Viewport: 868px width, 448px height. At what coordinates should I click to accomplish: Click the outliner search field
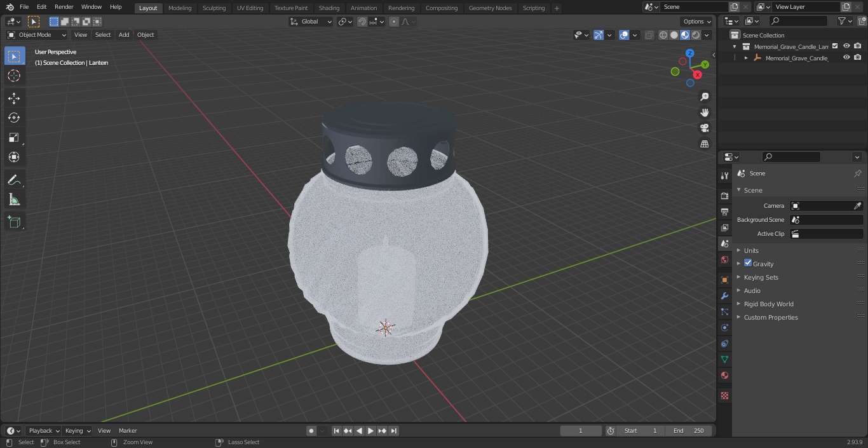point(798,21)
